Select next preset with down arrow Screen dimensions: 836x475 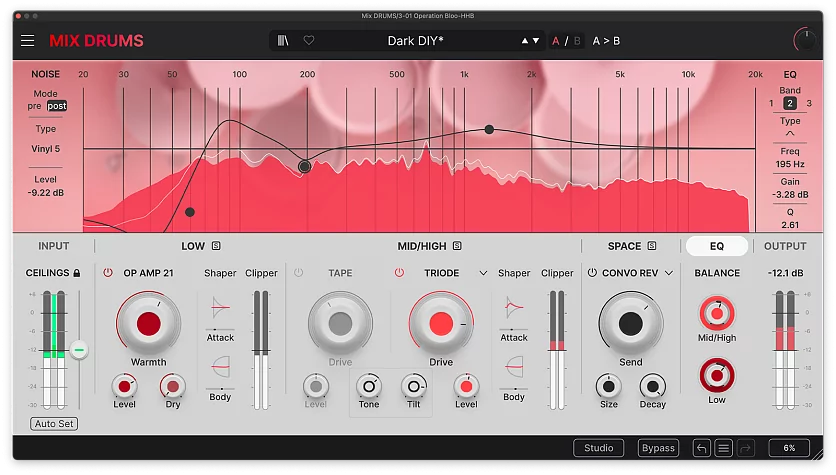tap(536, 41)
